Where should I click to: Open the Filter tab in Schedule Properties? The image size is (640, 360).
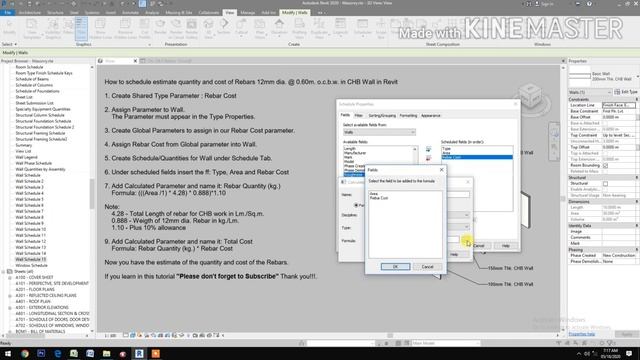(358, 116)
